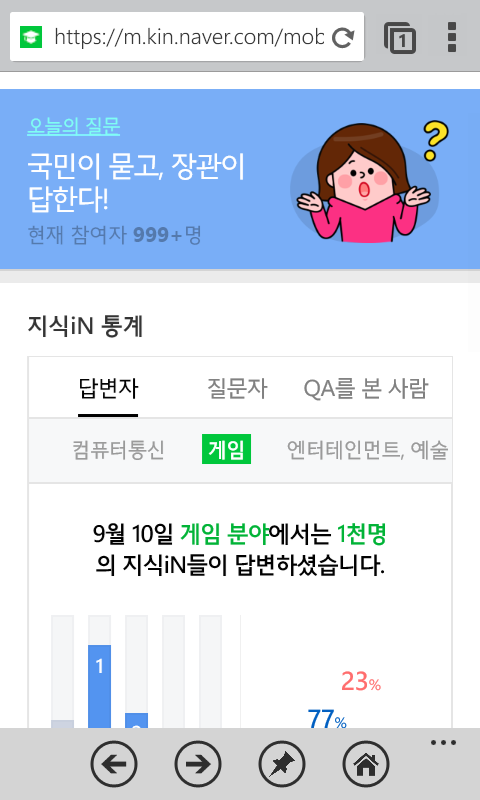The height and width of the screenshot is (800, 480).
Task: Go back using the left arrow button
Action: pyautogui.click(x=114, y=764)
